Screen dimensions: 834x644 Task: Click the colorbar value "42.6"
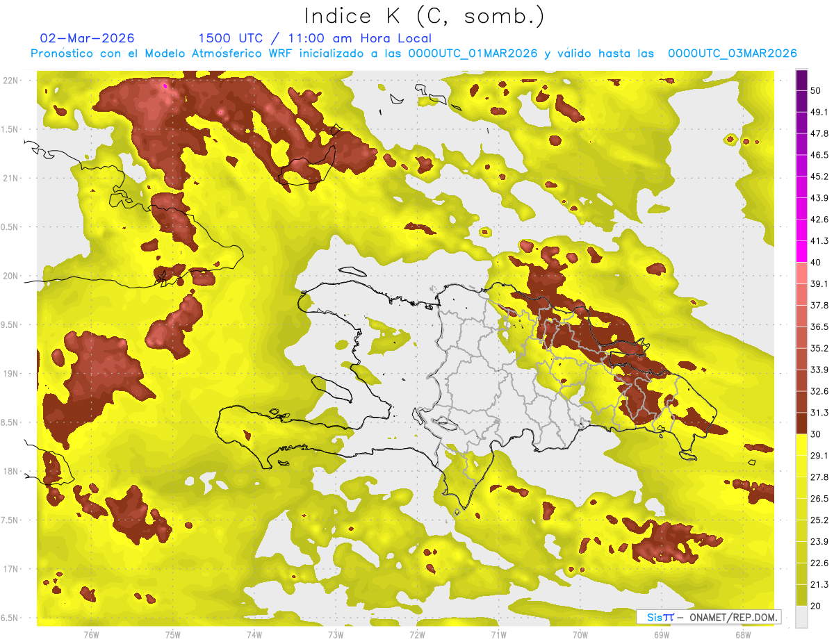point(819,220)
